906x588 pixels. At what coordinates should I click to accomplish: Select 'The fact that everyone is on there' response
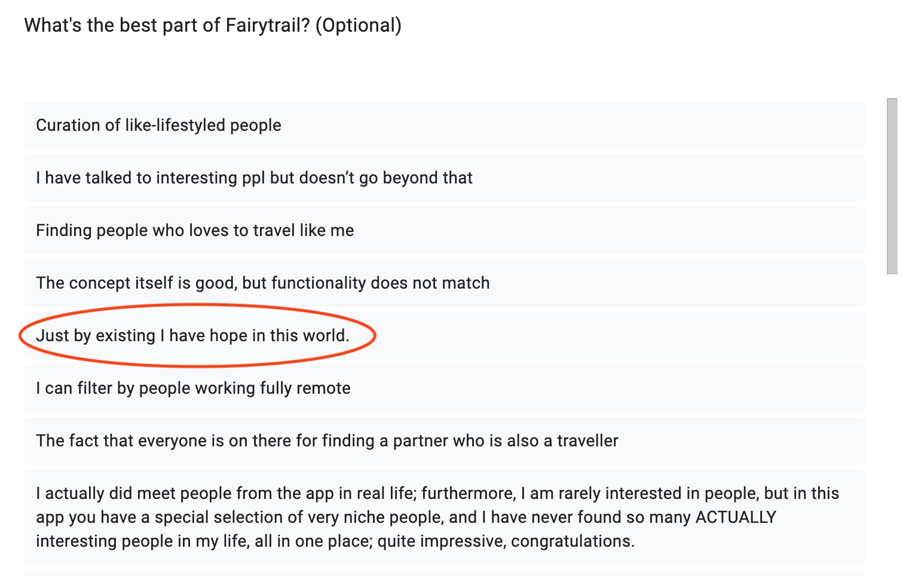444,441
